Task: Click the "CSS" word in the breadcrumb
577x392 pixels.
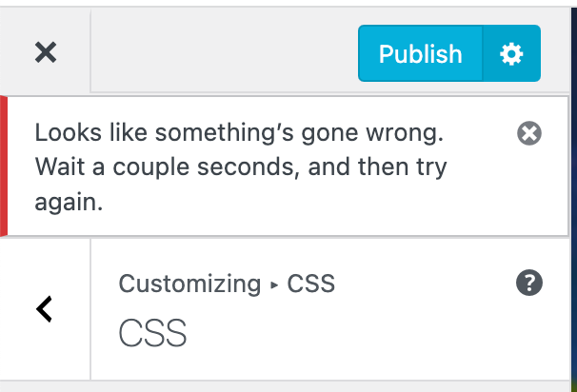Action: point(311,284)
